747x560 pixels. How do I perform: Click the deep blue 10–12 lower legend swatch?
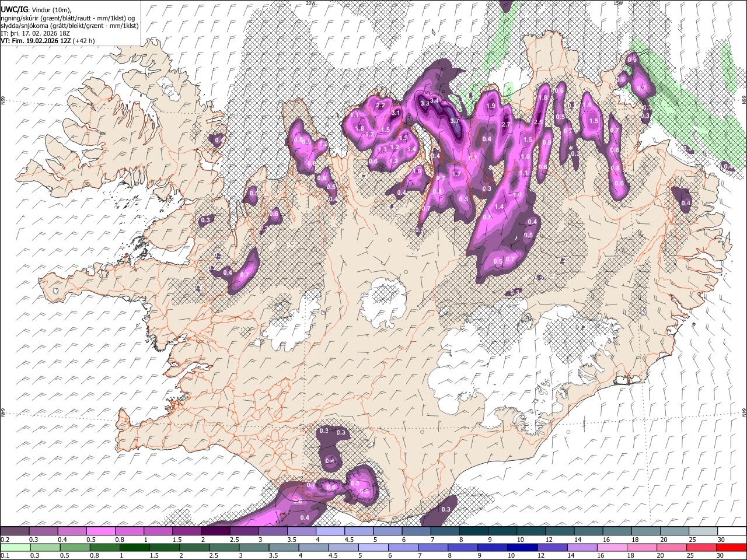522,547
